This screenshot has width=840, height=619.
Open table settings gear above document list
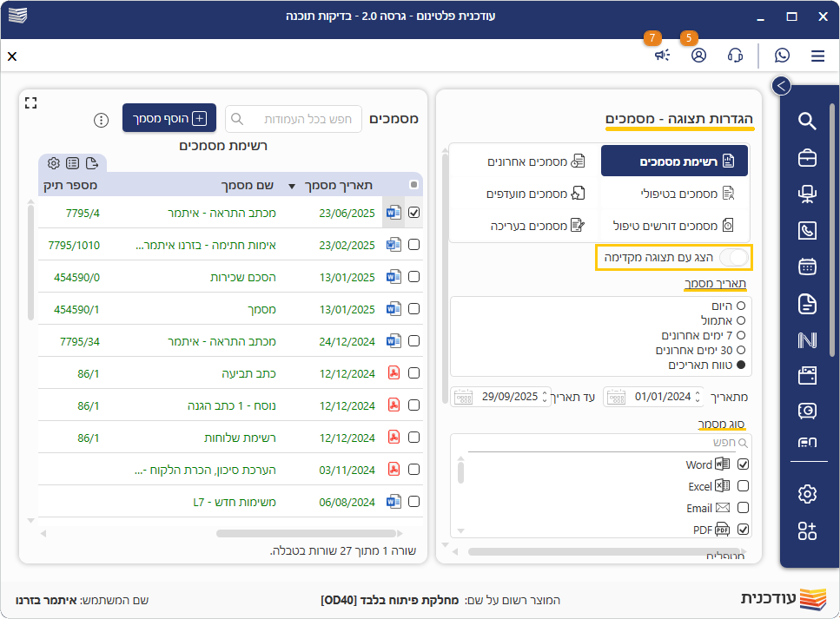point(54,163)
